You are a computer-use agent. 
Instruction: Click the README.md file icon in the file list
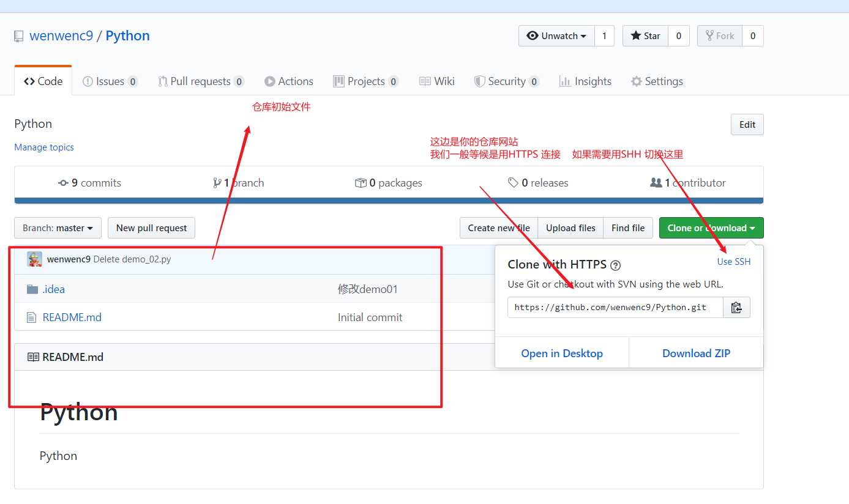pos(32,317)
